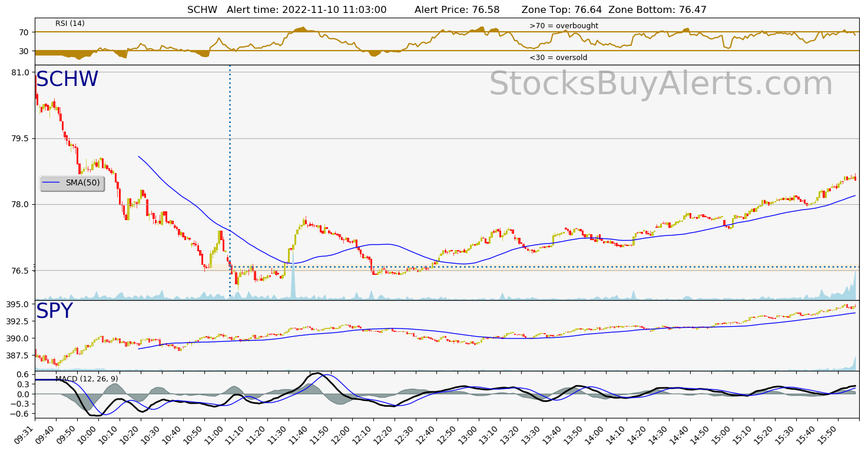Click the vertical dotted alert time marker
Image resolution: width=868 pixels, height=452 pixels.
click(x=230, y=182)
